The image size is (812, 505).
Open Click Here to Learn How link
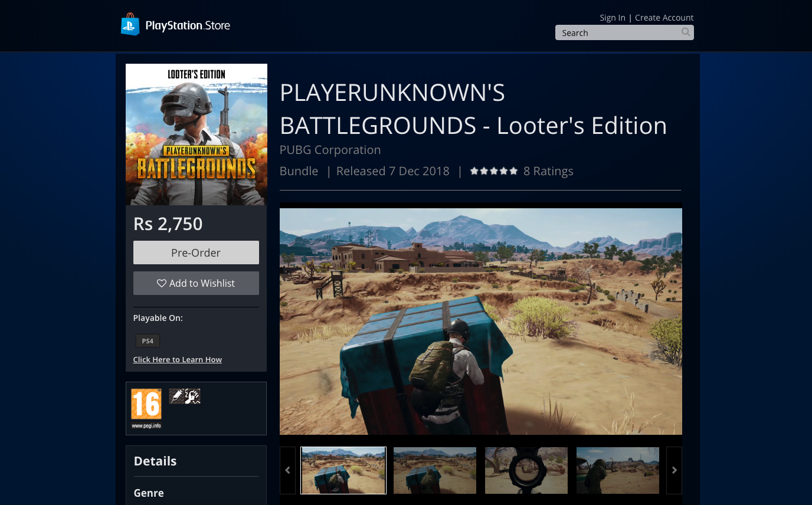tap(178, 359)
